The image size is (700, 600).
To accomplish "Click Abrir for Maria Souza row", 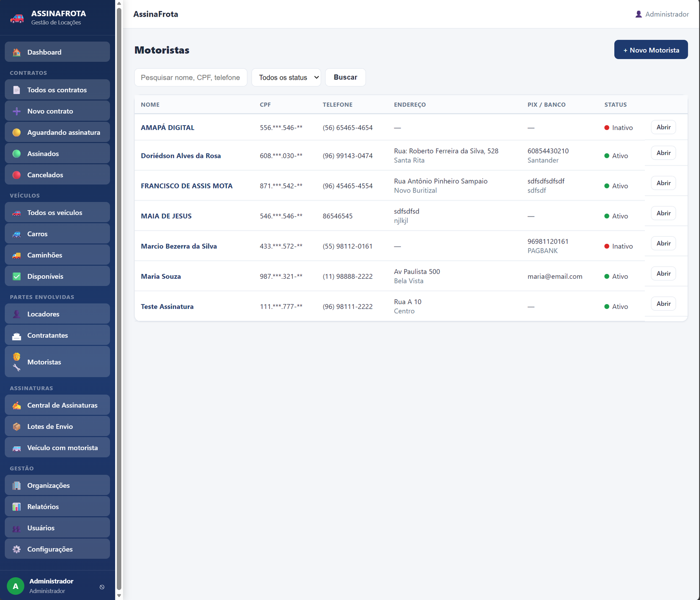I will pyautogui.click(x=663, y=274).
